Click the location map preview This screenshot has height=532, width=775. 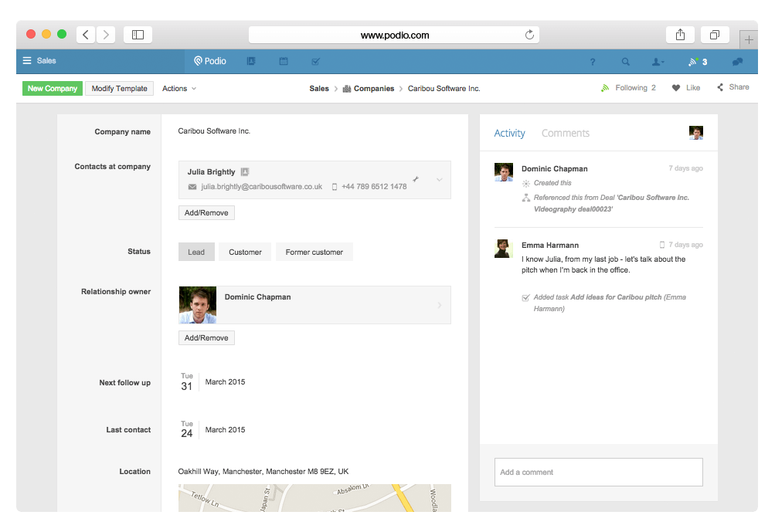click(x=314, y=497)
